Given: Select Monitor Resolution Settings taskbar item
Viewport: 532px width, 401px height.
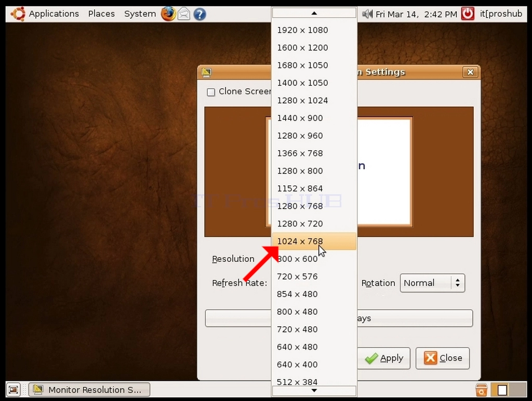Looking at the screenshot, I should pyautogui.click(x=89, y=390).
